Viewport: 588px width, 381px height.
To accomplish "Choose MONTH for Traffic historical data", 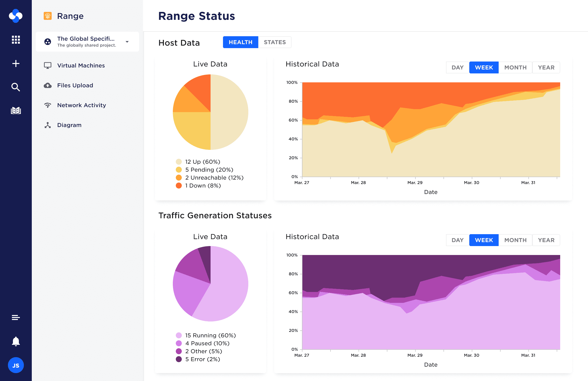I will coord(515,240).
